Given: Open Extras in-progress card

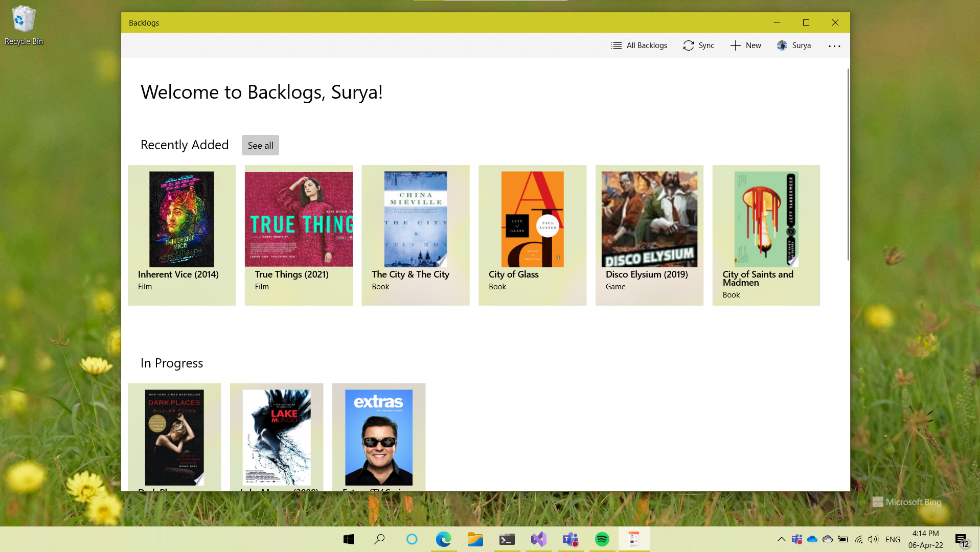Looking at the screenshot, I should point(379,437).
